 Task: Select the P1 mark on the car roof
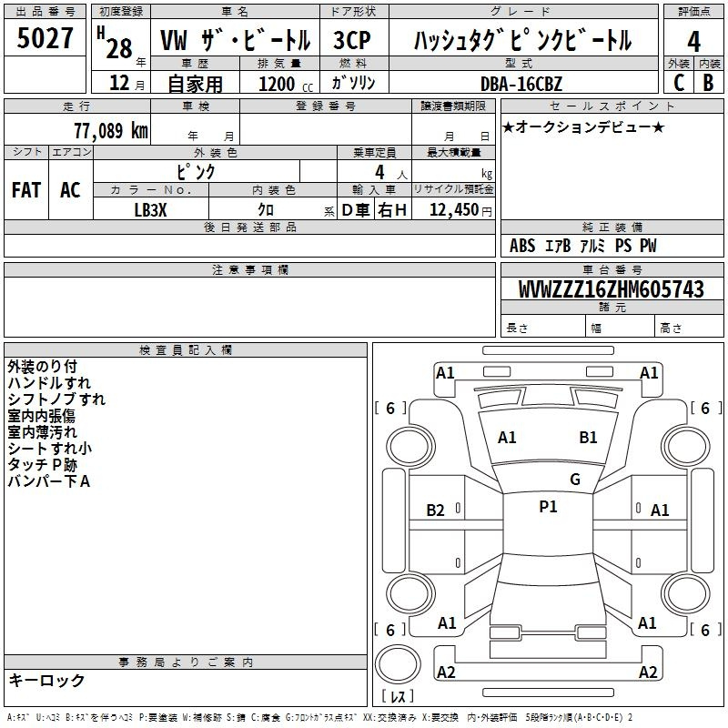(x=548, y=507)
